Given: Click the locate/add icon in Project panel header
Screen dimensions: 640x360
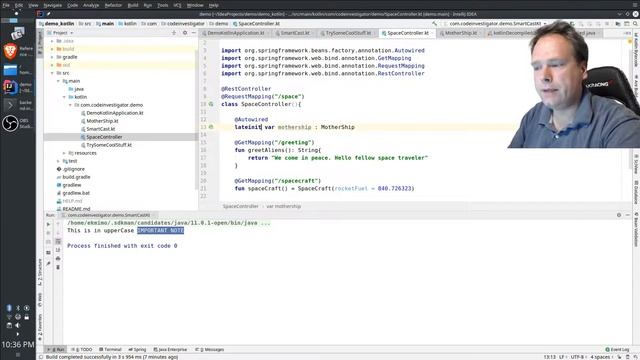Looking at the screenshot, I should point(174,33).
